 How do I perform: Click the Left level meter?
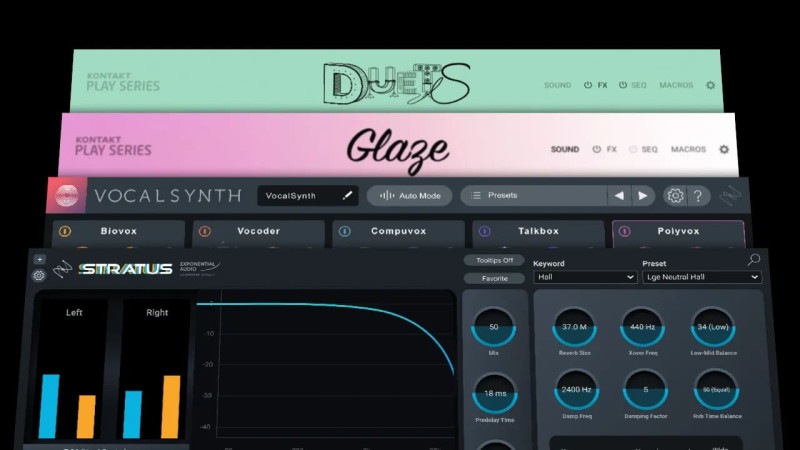tap(71, 369)
